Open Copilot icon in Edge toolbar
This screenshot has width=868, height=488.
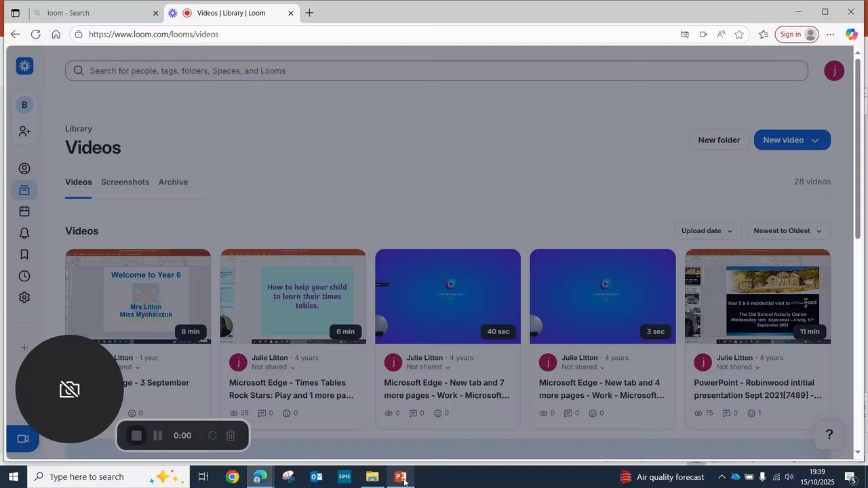tap(852, 35)
